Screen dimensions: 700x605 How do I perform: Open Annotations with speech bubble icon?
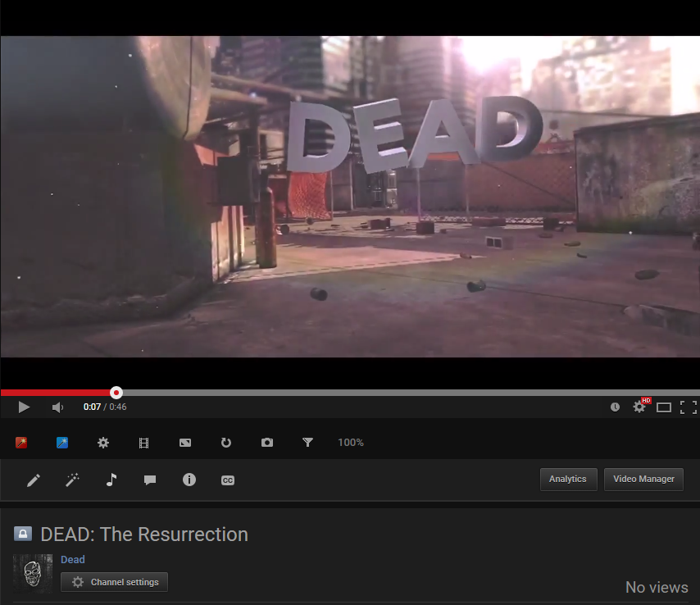click(x=150, y=480)
